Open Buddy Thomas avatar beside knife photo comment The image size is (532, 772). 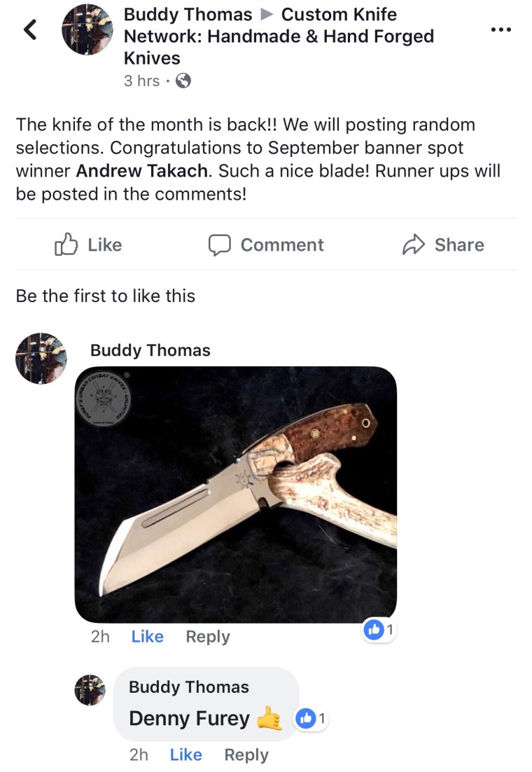pos(41,358)
